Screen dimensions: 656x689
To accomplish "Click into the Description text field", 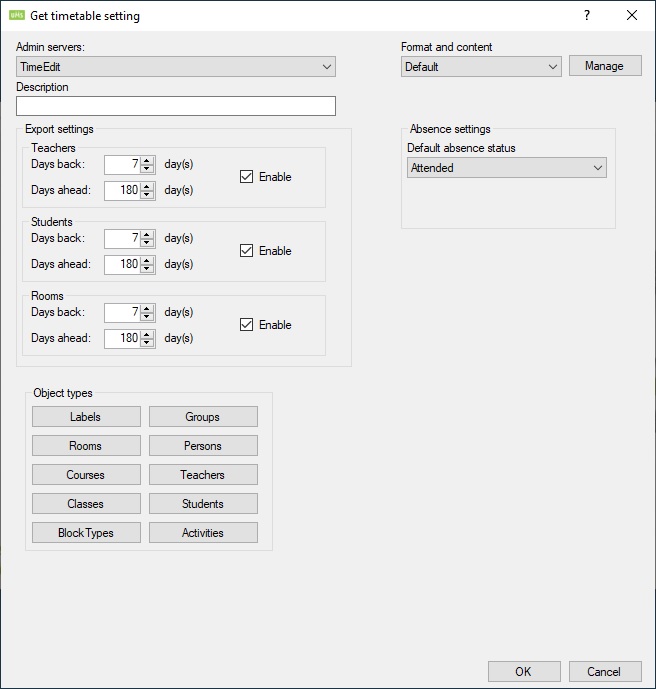I will tap(176, 106).
